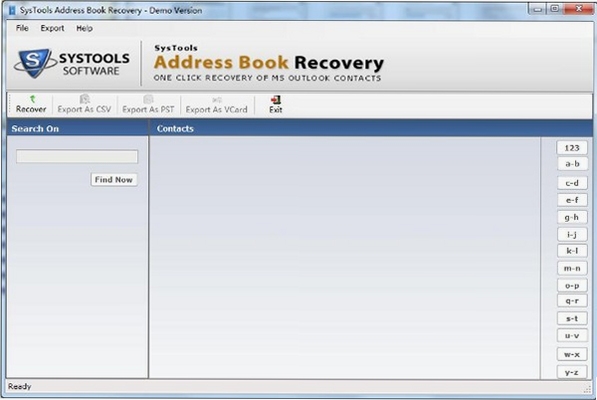This screenshot has height=400, width=597.
Task: Filter contacts by 123 button
Action: [572, 148]
